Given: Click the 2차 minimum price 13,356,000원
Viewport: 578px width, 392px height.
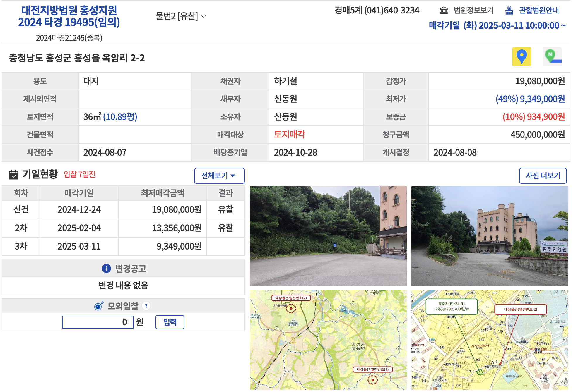Looking at the screenshot, I should 177,228.
